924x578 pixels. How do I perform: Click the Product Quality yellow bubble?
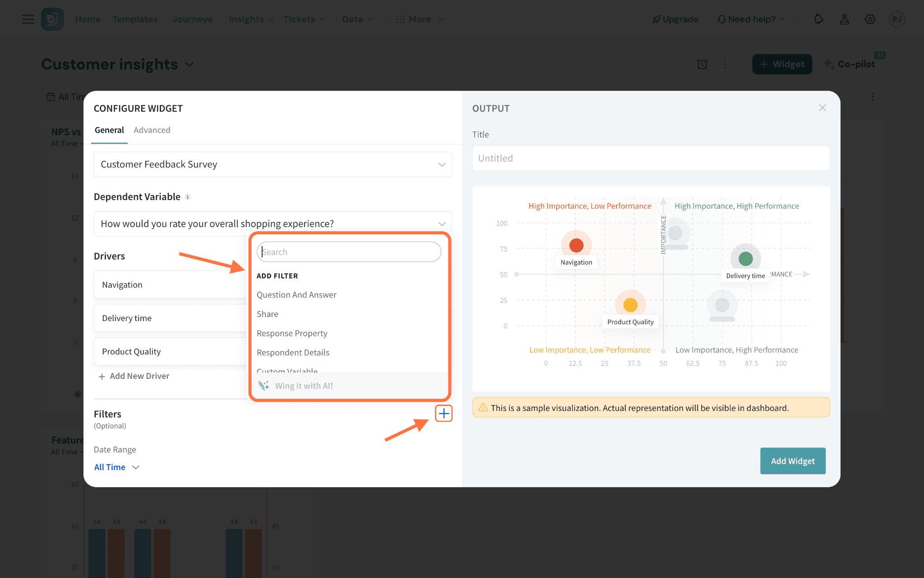coord(630,305)
